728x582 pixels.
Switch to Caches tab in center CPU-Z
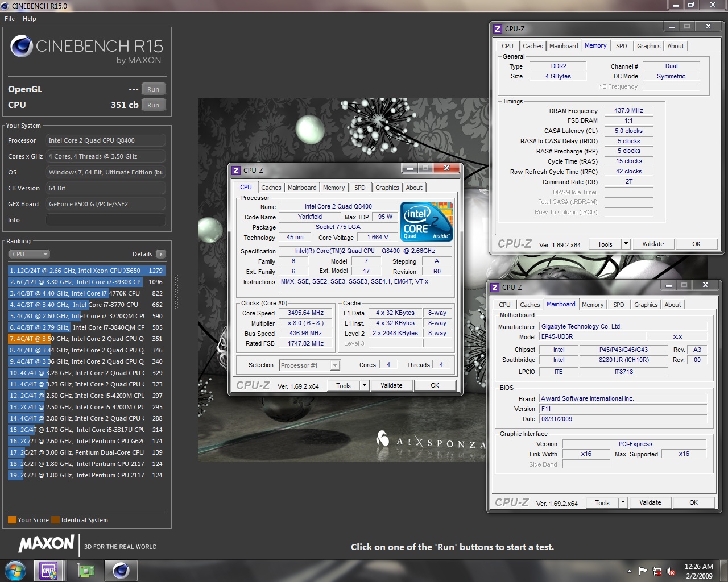[x=271, y=188]
